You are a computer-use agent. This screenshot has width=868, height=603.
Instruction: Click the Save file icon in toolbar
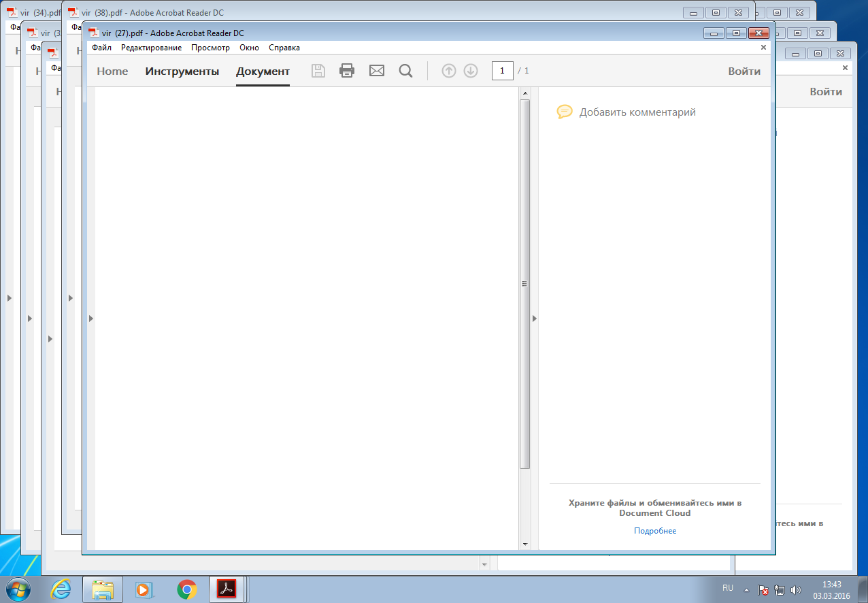click(318, 71)
